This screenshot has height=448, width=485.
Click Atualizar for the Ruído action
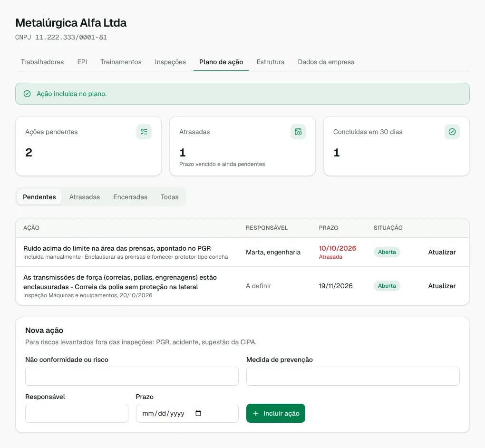(x=442, y=252)
